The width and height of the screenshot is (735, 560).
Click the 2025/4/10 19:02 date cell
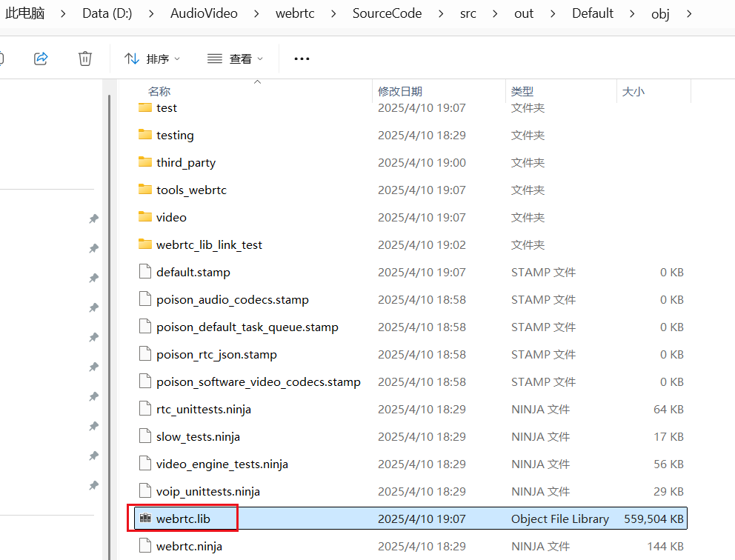(x=422, y=244)
